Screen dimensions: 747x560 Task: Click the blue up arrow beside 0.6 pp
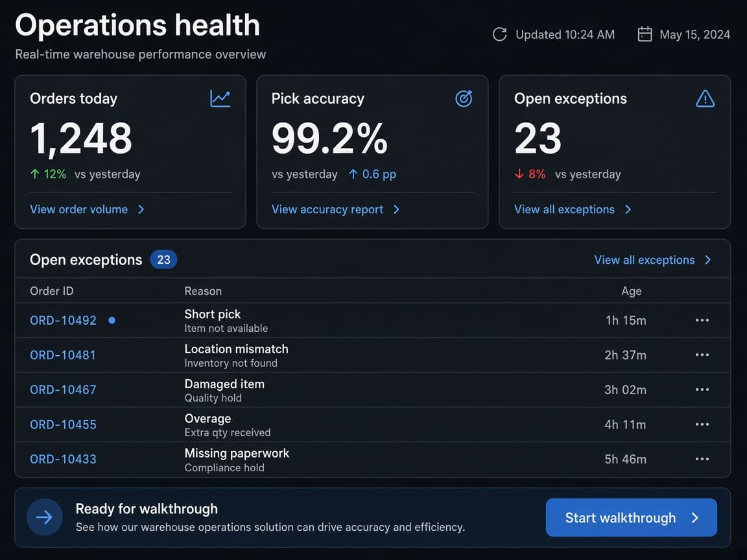[353, 174]
